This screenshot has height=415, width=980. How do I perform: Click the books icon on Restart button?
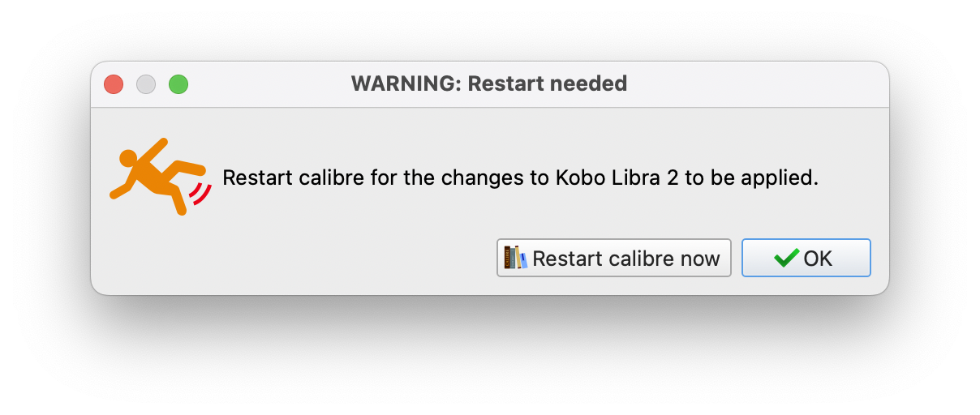[x=516, y=258]
